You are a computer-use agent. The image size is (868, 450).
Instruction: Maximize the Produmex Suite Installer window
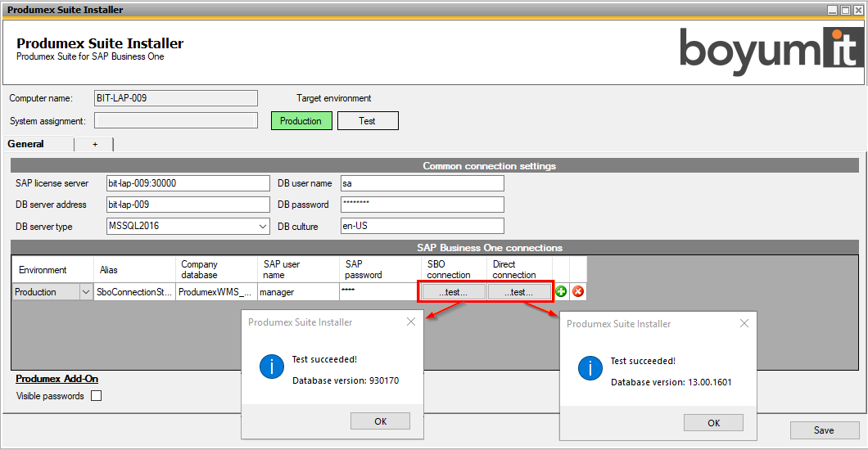point(845,10)
